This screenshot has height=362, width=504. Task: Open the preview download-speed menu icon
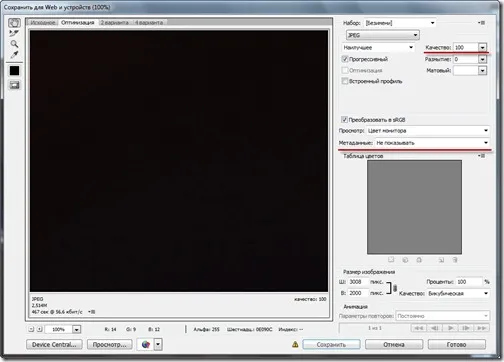tap(92, 312)
